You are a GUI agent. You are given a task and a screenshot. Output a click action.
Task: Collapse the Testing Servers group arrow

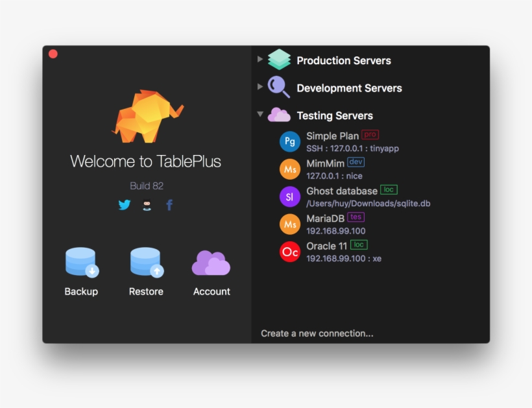tap(260, 115)
